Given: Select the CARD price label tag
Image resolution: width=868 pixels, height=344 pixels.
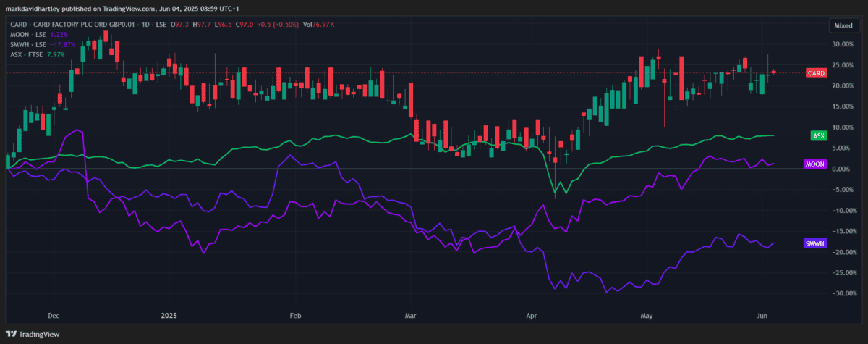Looking at the screenshot, I should click(x=816, y=73).
